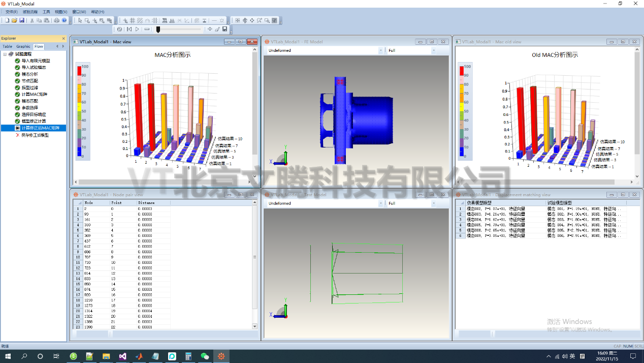Click the Print toolbar icon
Viewport: 644px width, 363px height.
tap(56, 20)
